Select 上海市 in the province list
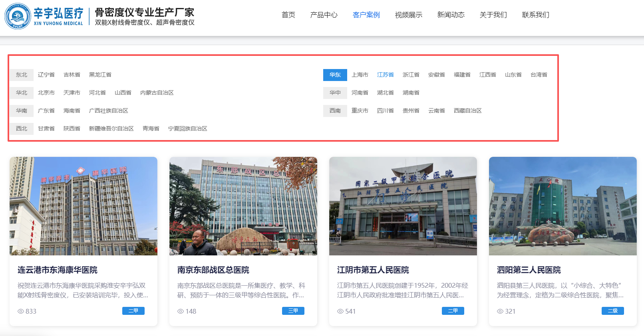 (x=360, y=75)
